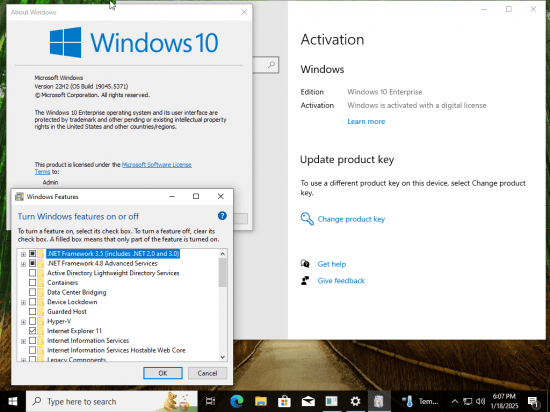The image size is (550, 412).
Task: Enable the Device Lockdown checkbox
Action: 32,302
